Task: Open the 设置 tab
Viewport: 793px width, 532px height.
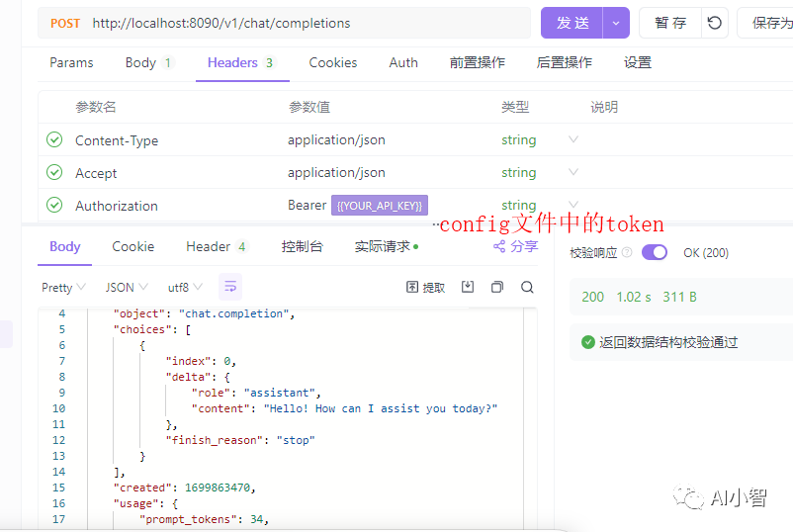Action: (x=637, y=62)
